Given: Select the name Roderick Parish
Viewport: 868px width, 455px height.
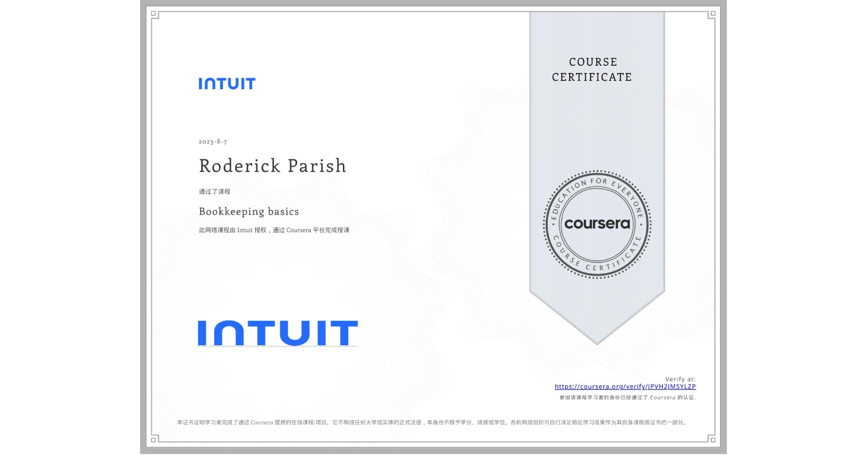Looking at the screenshot, I should tap(273, 166).
